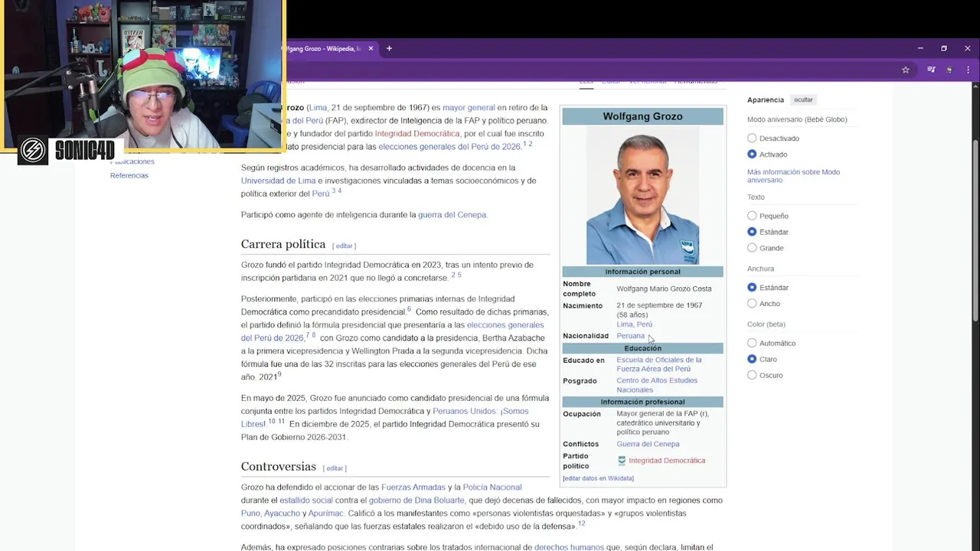
Task: Restore down the Chrome window
Action: (x=944, y=48)
